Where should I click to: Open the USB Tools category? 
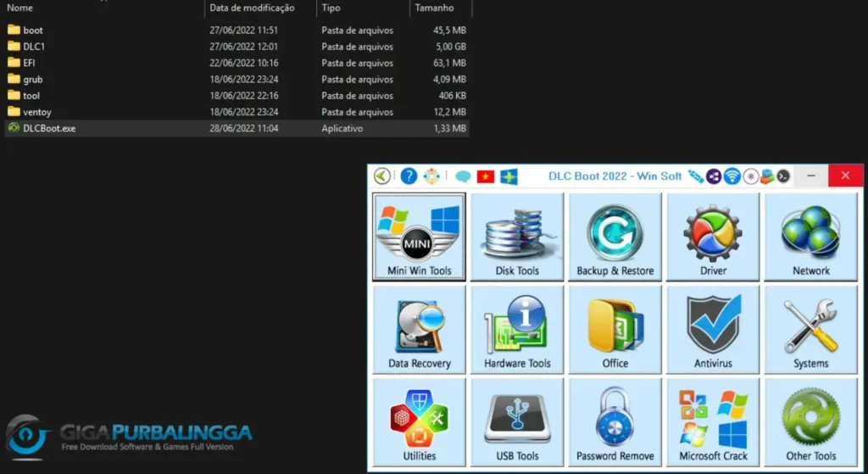[517, 422]
